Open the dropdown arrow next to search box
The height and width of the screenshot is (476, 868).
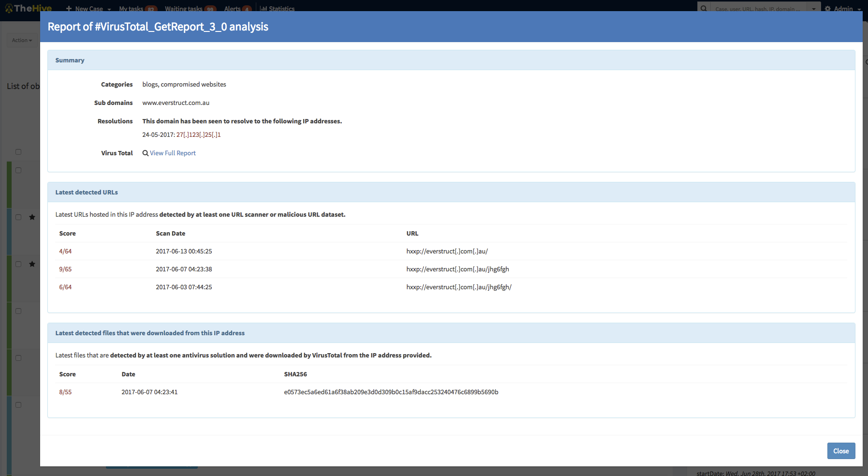pyautogui.click(x=814, y=9)
